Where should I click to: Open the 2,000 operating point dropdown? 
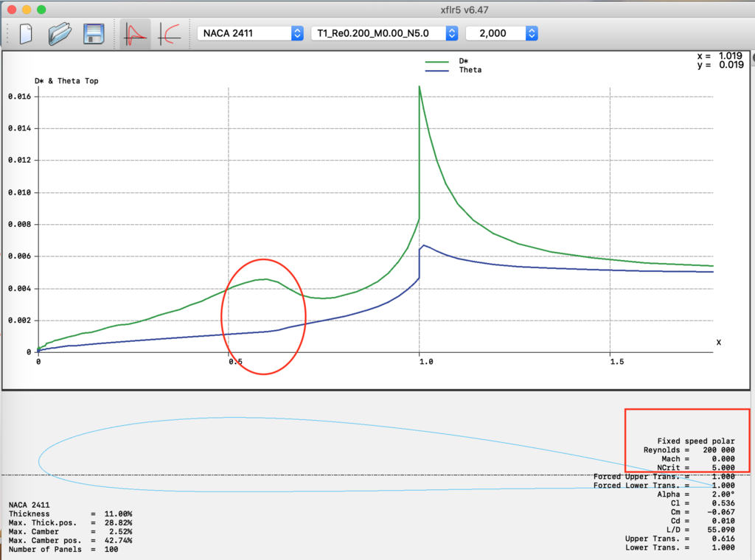point(501,33)
